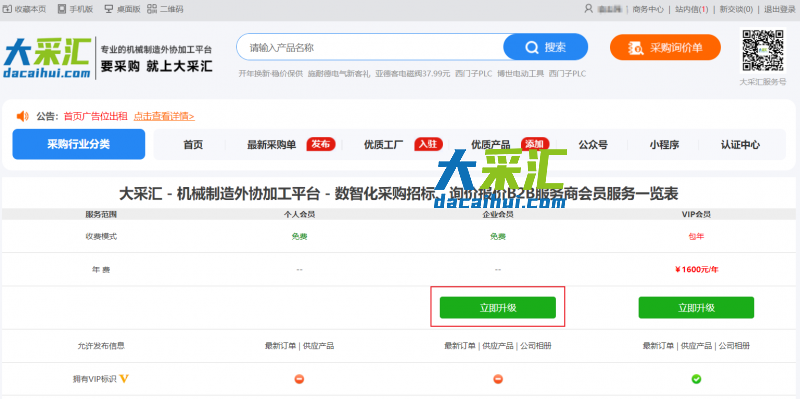This screenshot has width=800, height=399.
Task: Open 认证中心 nav item
Action: [x=740, y=145]
